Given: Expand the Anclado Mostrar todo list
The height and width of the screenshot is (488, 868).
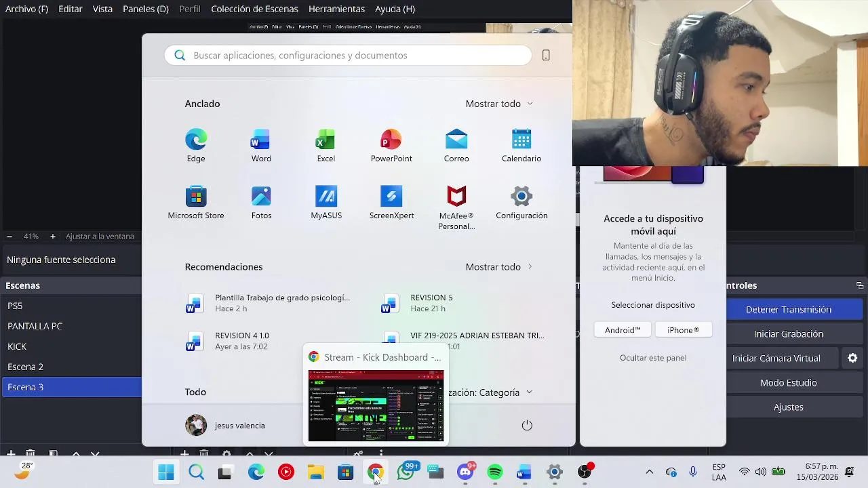Looking at the screenshot, I should click(499, 104).
